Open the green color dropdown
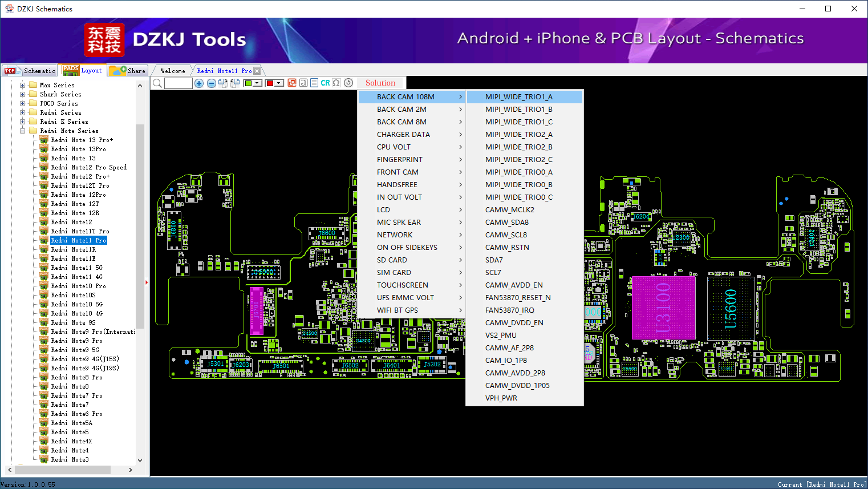Image resolution: width=868 pixels, height=489 pixels. 258,83
